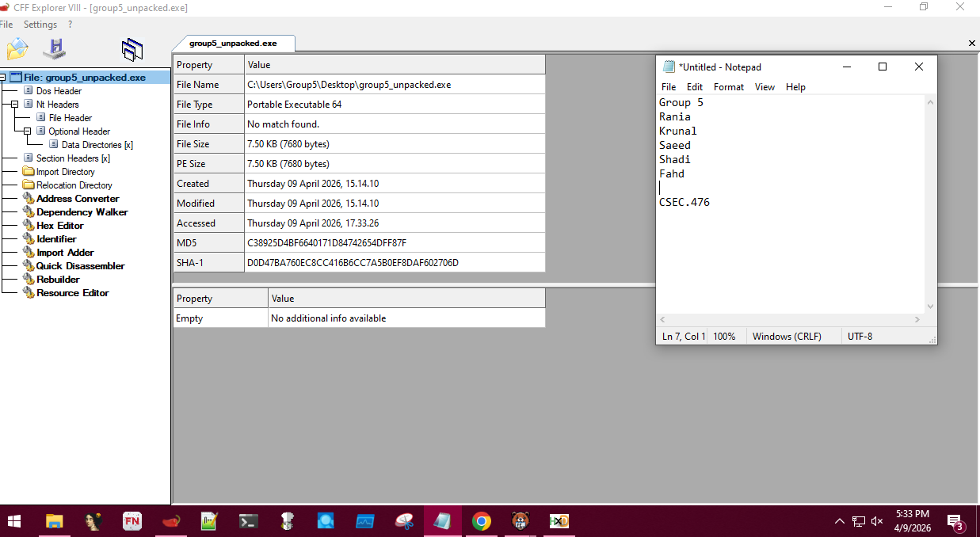Show hidden system tray icons
The image size is (980, 537).
coord(840,521)
